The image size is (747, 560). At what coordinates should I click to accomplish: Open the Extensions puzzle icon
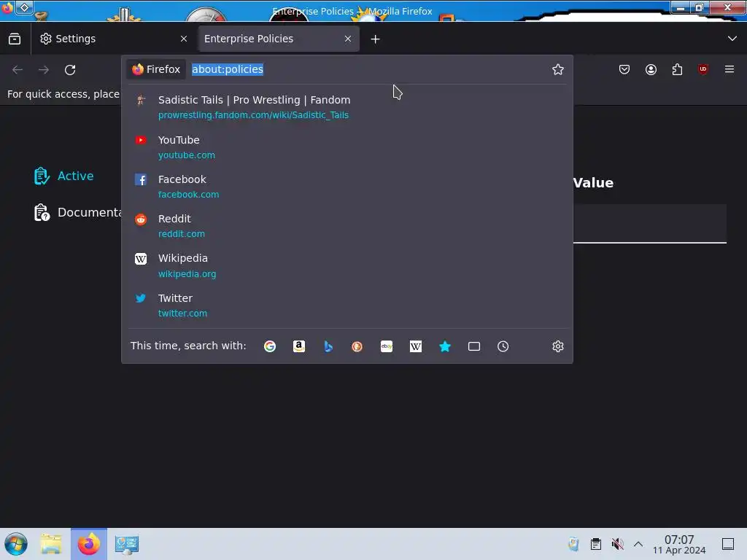click(677, 69)
